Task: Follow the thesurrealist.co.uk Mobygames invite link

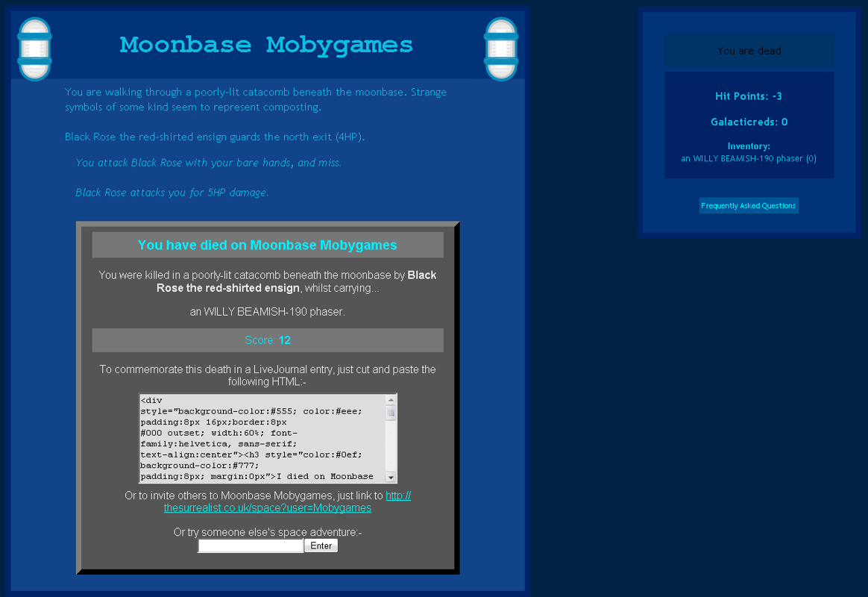Action: tap(268, 507)
